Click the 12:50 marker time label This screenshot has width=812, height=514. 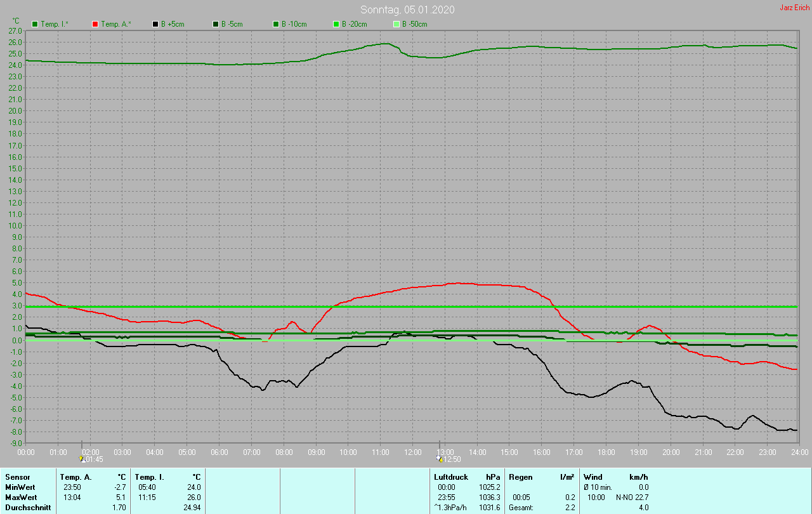pos(452,459)
